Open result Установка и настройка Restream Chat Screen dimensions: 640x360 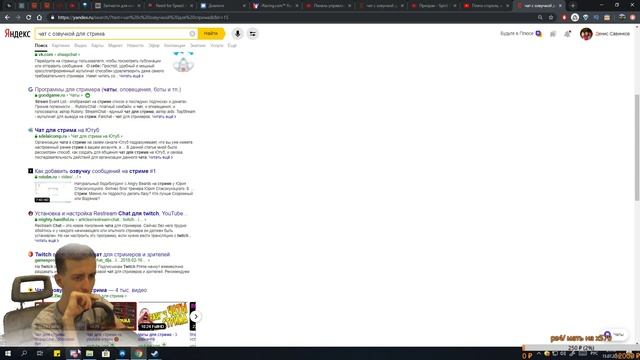tap(110, 213)
